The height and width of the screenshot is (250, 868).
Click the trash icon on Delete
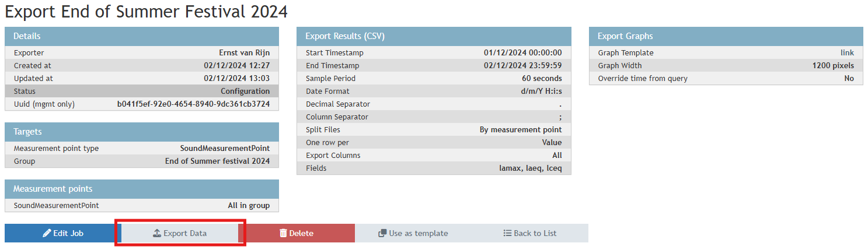coord(283,233)
